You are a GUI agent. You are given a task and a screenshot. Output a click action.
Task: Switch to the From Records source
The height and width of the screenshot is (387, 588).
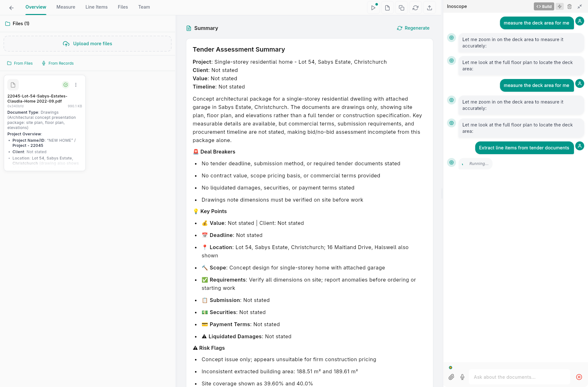[58, 63]
